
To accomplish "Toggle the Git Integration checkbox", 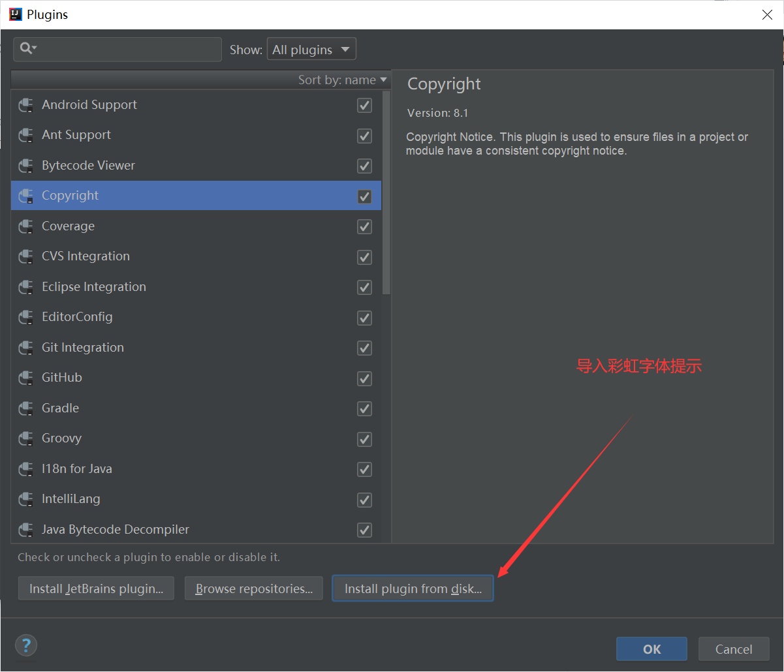I will point(364,348).
